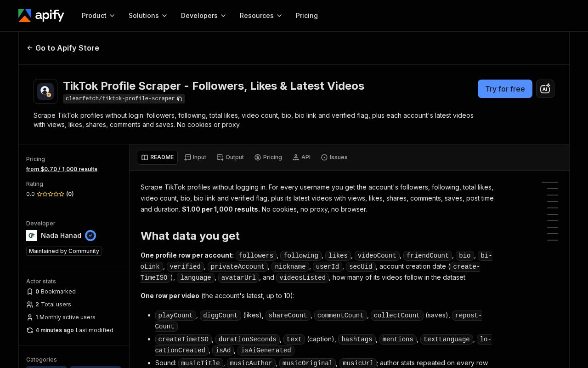Copy the clearfetch/tiktok-profile-scraper actor path
The width and height of the screenshot is (588, 368).
180,99
